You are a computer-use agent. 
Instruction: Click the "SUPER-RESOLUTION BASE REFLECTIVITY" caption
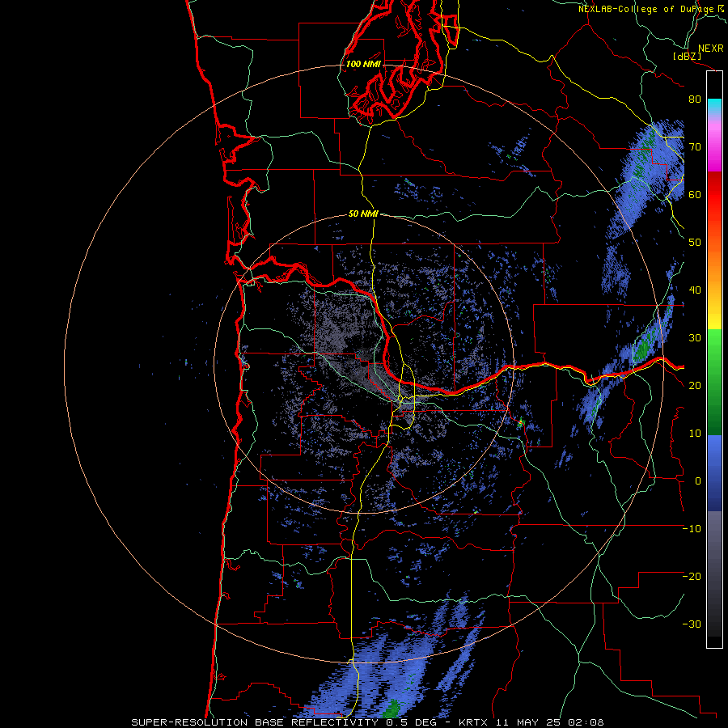pyautogui.click(x=255, y=722)
